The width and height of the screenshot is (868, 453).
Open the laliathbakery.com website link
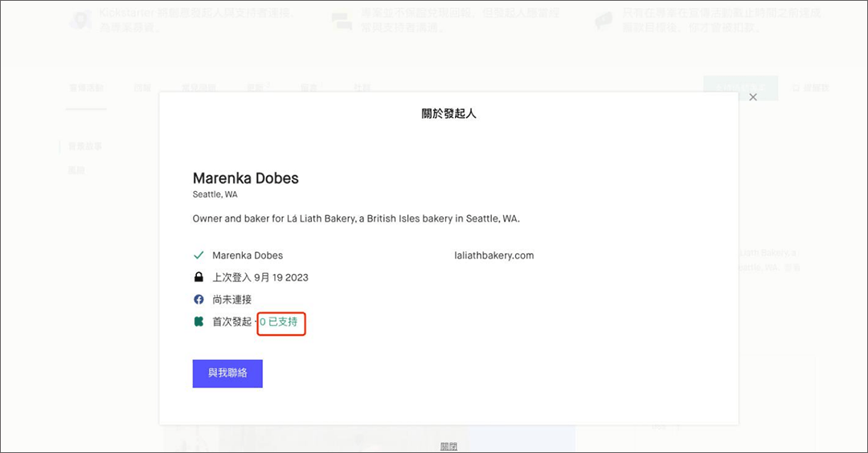point(493,255)
